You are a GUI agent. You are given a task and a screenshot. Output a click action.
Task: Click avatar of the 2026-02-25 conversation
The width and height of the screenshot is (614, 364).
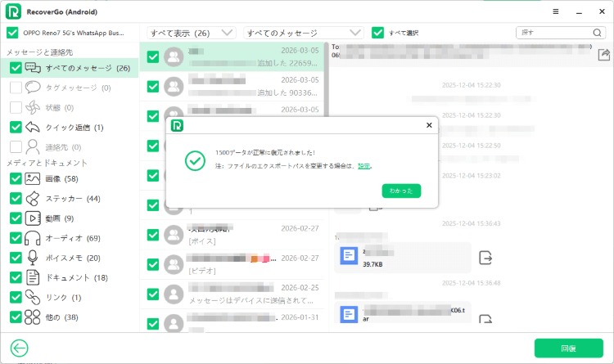pos(174,294)
